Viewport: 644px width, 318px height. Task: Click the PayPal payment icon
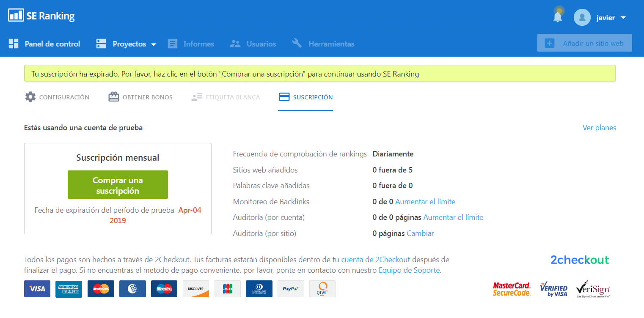291,288
